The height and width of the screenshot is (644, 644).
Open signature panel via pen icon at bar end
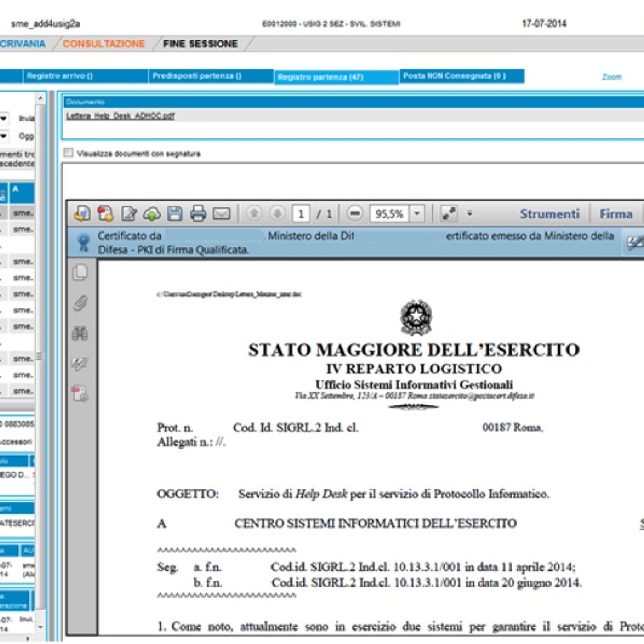[635, 242]
